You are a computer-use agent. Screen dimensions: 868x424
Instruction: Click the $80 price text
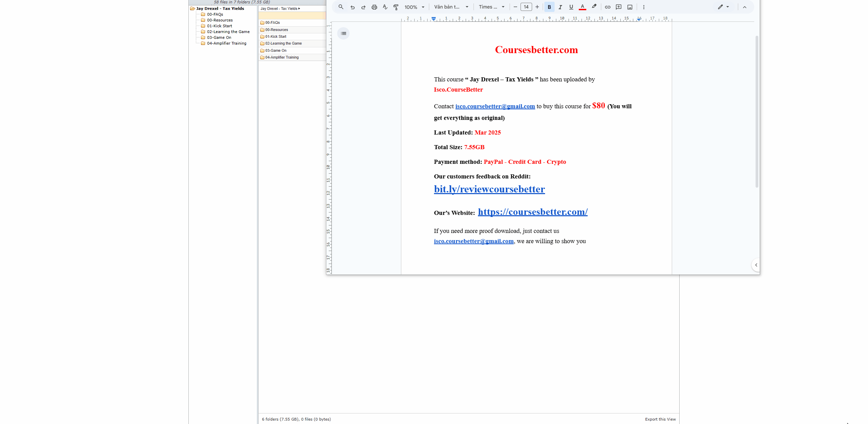[599, 106]
